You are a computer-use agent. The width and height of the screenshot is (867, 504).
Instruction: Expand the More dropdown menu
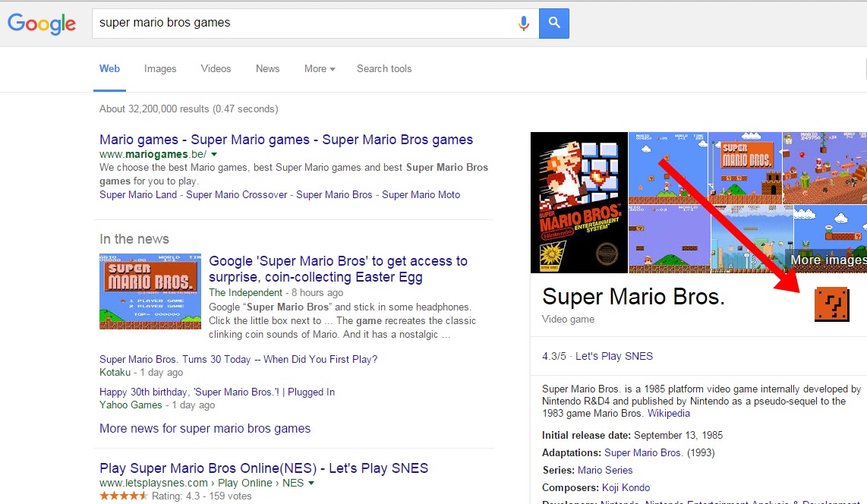320,68
